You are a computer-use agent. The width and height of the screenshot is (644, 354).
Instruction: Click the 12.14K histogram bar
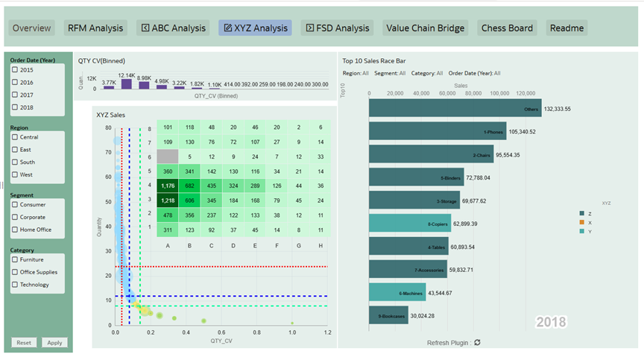pos(127,83)
